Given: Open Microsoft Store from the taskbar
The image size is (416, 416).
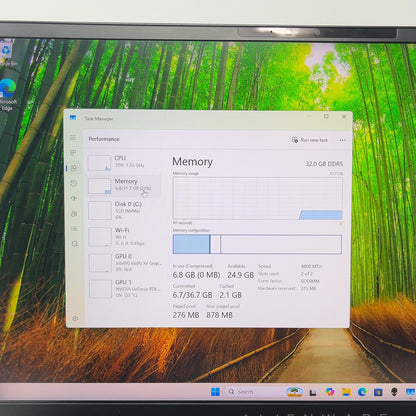Looking at the screenshot, I should 378,392.
